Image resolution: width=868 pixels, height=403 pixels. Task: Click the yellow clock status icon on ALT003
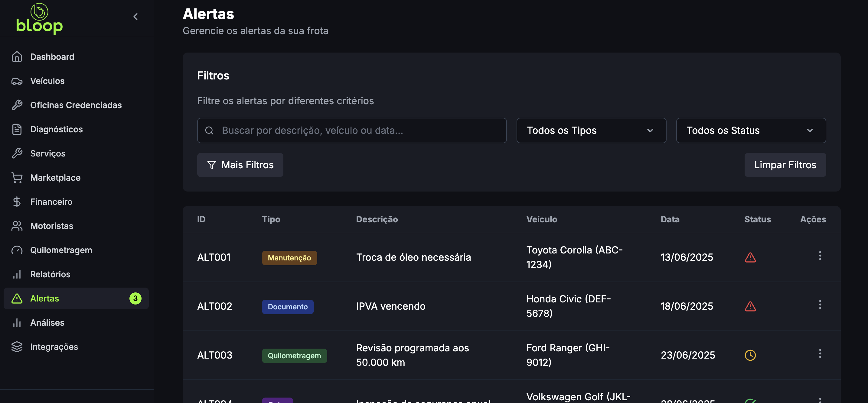750,355
